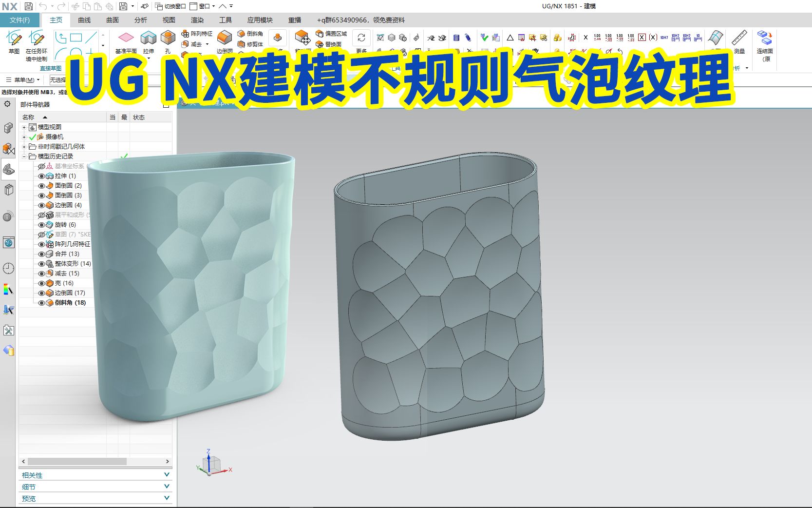This screenshot has height=508, width=812.
Task: Open the History clock sidebar icon
Action: point(8,268)
